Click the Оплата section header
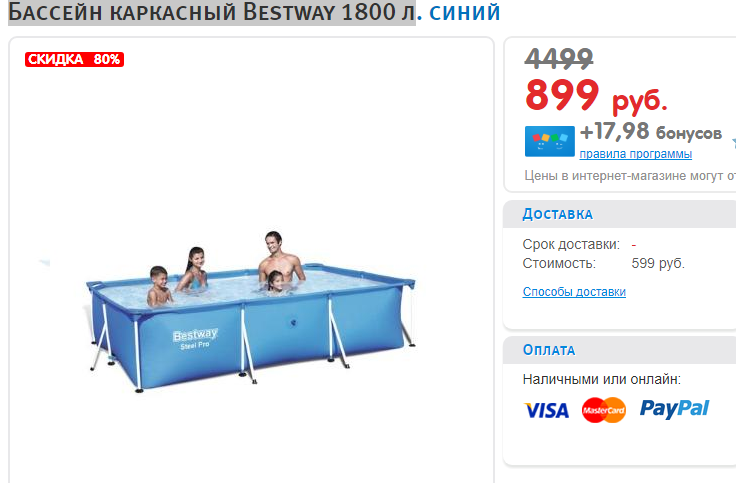Viewport: 736px width, 483px height. point(549,350)
